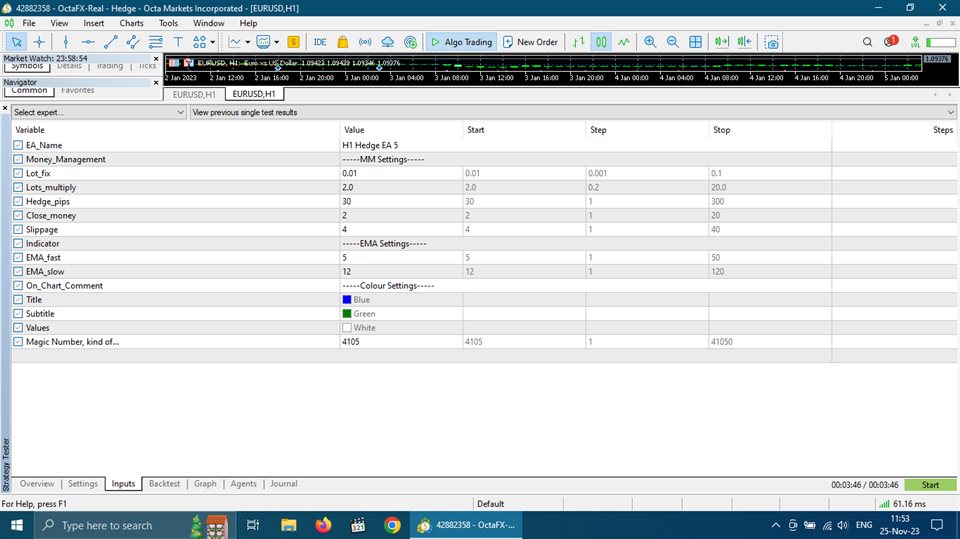Toggle the Slippage checkbox
Image resolution: width=960 pixels, height=539 pixels.
pyautogui.click(x=18, y=230)
